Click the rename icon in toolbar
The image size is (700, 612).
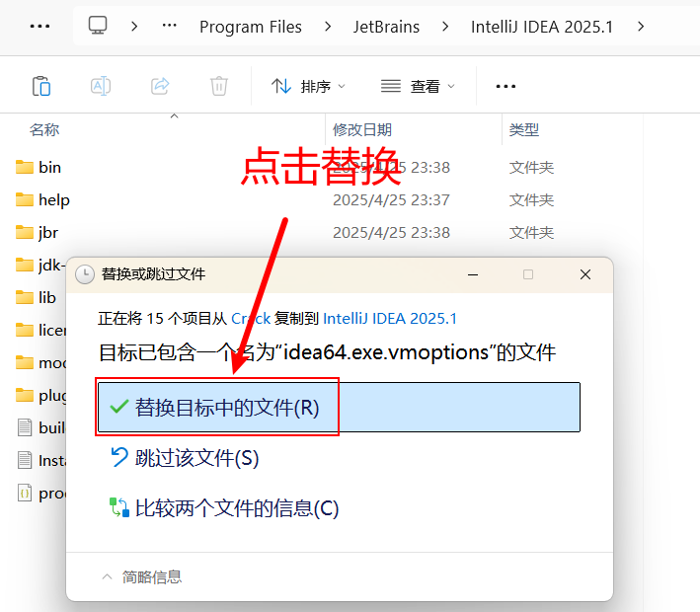(x=101, y=86)
